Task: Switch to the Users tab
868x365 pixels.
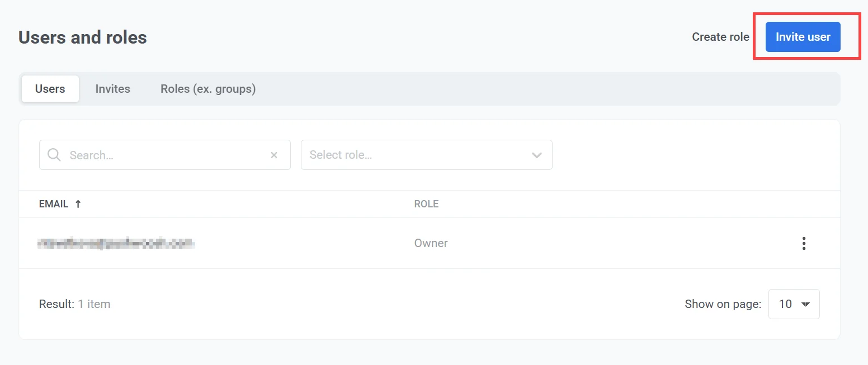Action: [50, 89]
